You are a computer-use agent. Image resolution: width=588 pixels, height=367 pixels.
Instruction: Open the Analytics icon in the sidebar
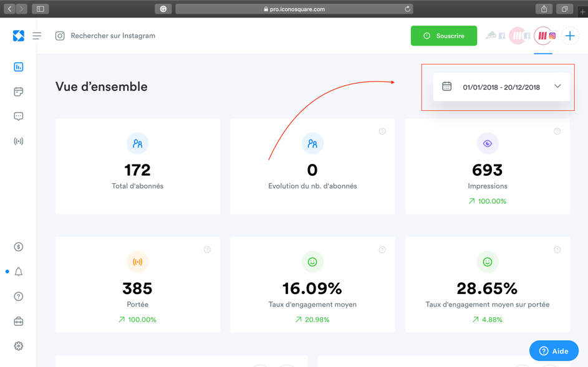point(18,67)
